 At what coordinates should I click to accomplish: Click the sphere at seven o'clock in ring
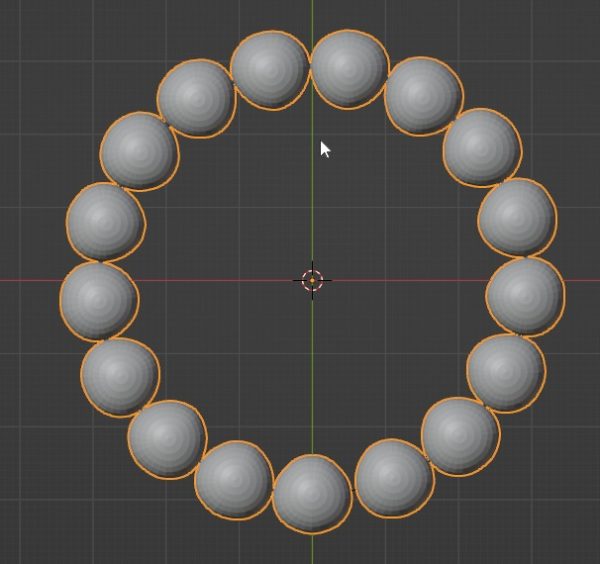(x=234, y=480)
